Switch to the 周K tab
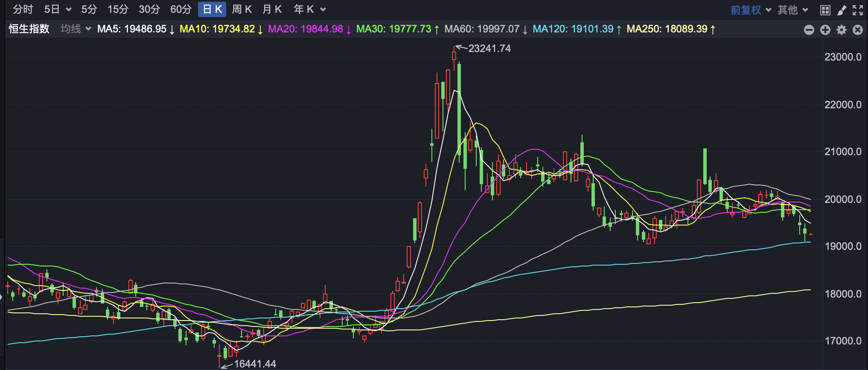Viewport: 868px width, 370px height. [242, 9]
